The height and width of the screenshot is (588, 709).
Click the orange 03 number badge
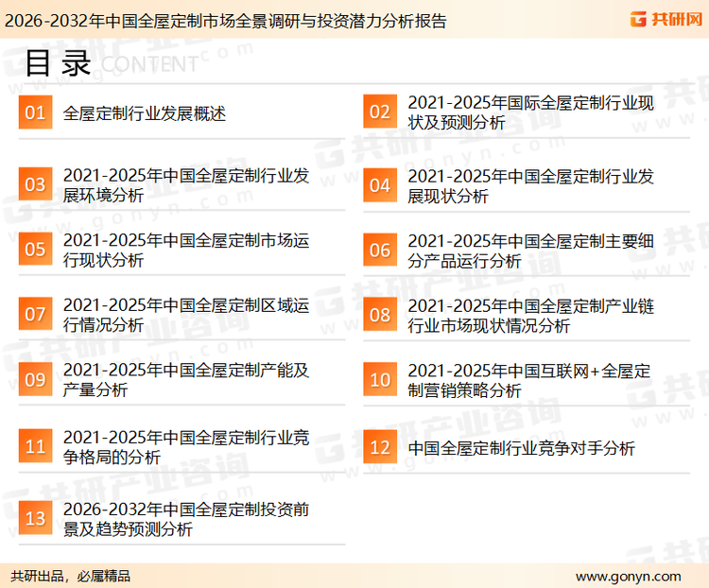35,184
